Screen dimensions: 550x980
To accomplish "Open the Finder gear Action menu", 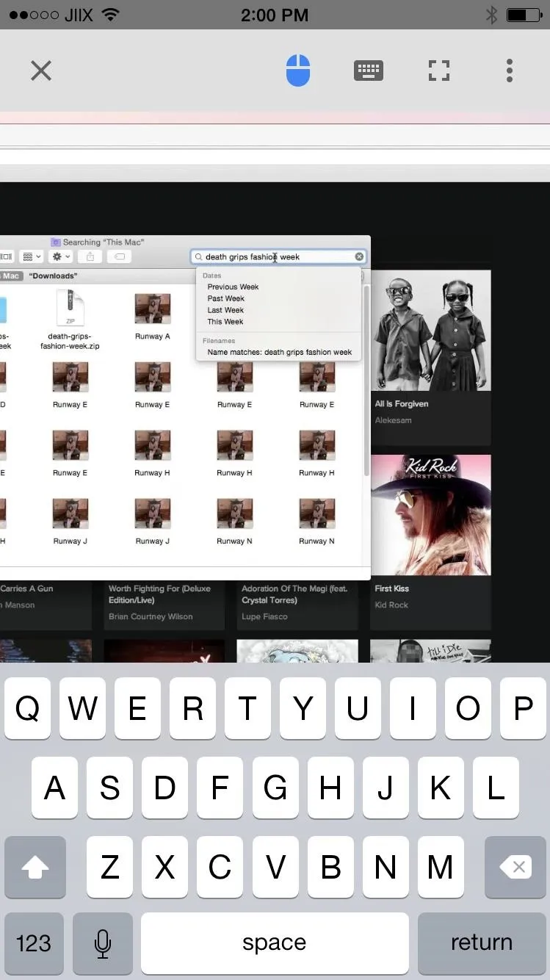I will coord(60,256).
